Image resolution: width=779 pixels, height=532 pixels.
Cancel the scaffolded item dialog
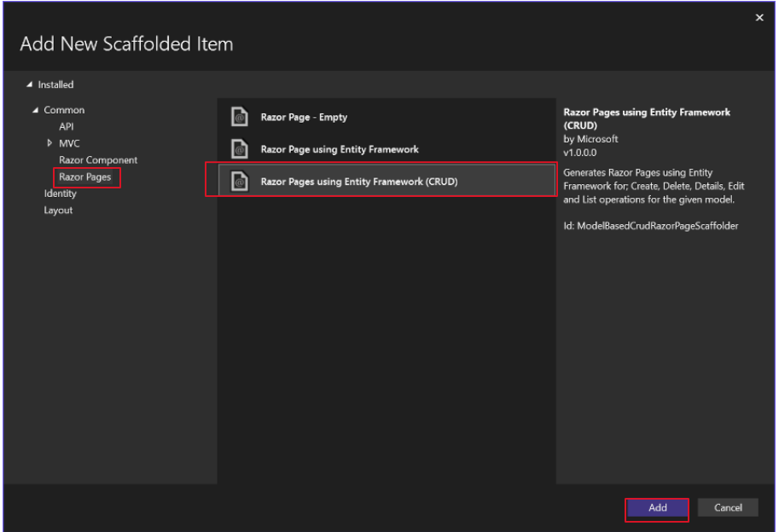(728, 508)
